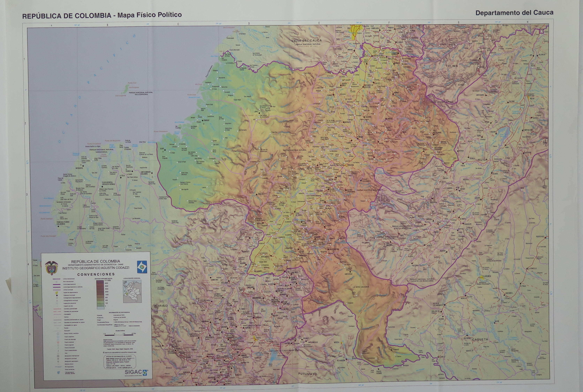
Task: Click the Faro legend symbol
Action: click(x=58, y=353)
